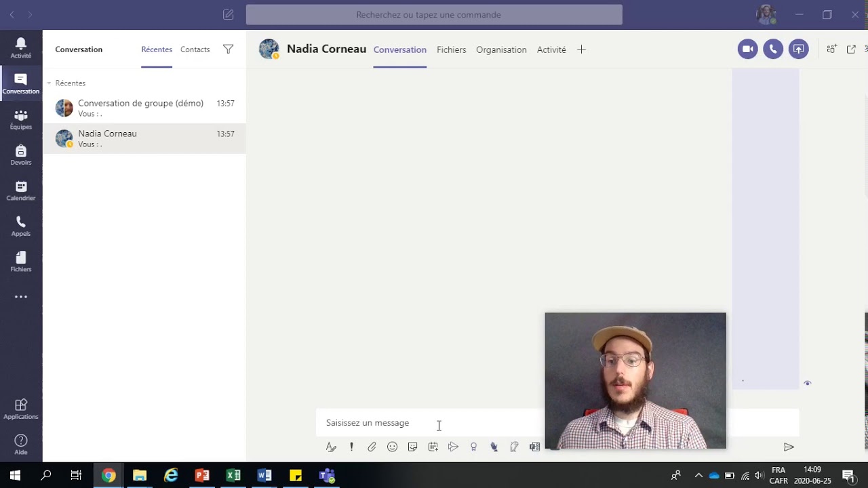The width and height of the screenshot is (868, 488).
Task: Pop out the conversation window
Action: pyautogui.click(x=851, y=49)
